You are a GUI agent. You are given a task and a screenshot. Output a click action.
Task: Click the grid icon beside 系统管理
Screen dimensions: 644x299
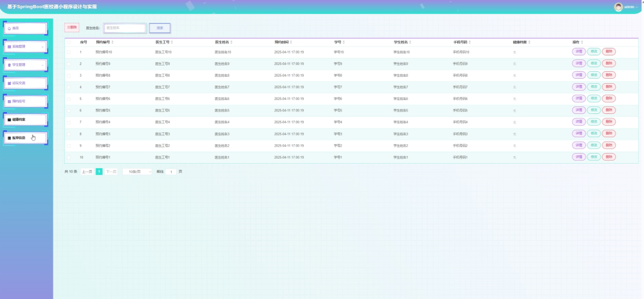click(x=9, y=47)
